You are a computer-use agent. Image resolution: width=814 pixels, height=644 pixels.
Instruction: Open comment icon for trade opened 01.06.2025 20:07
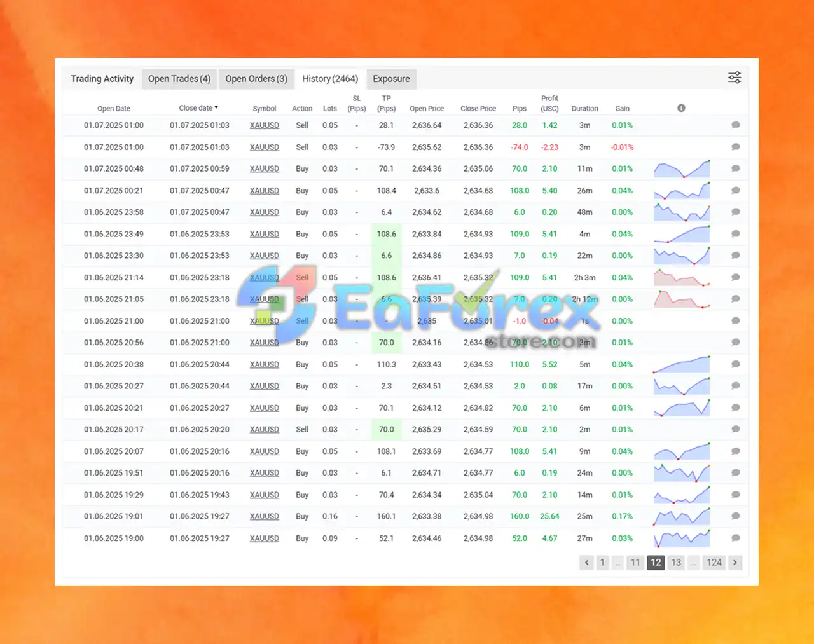[x=735, y=451]
